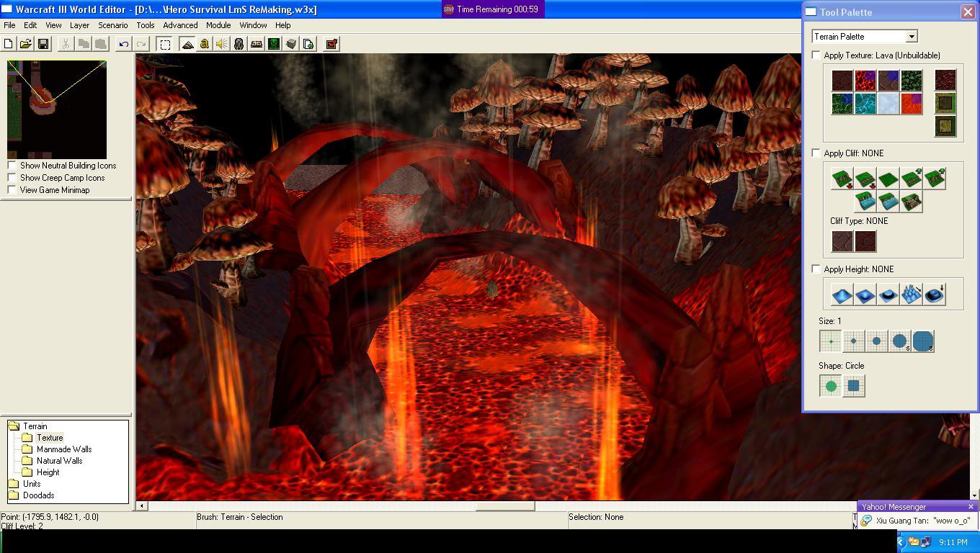Tick the Apply Cliff checkbox

click(816, 153)
